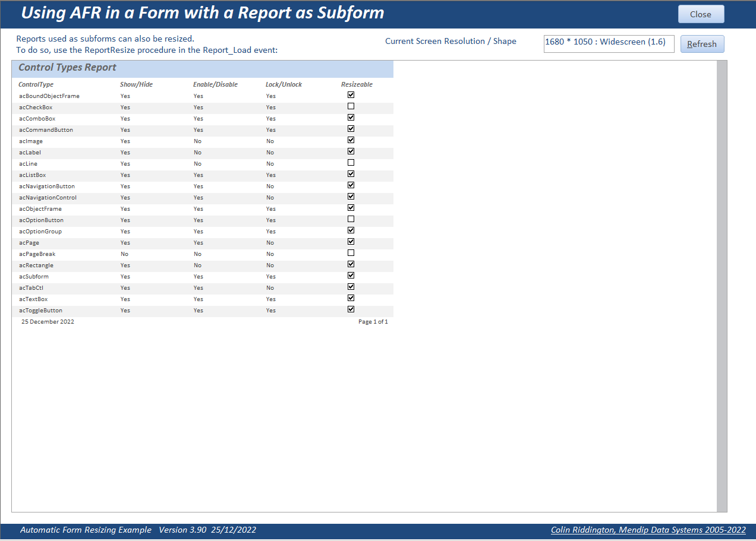Screen dimensions: 756x541
Task: Toggle the Resizeable checkbox for acCheckBox
Action: 351,106
